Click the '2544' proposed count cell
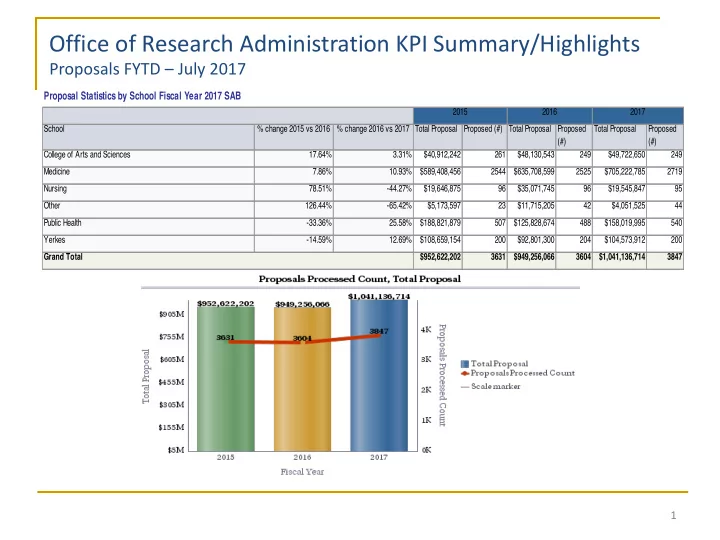This screenshot has width=720, height=540. (x=485, y=175)
